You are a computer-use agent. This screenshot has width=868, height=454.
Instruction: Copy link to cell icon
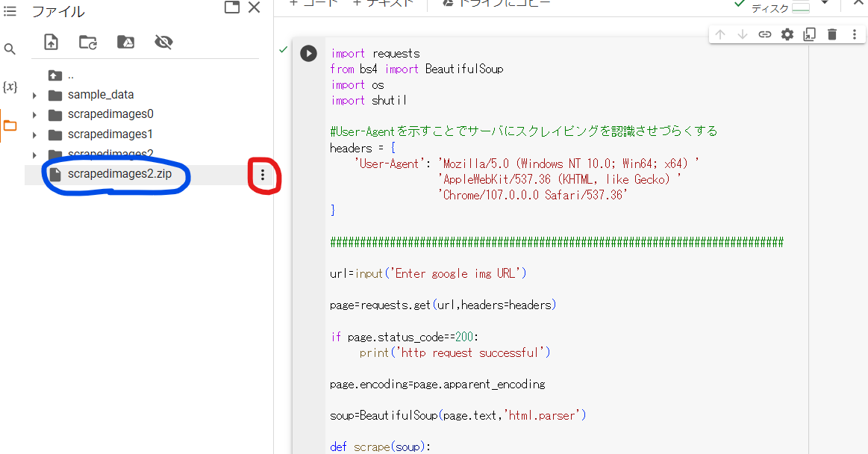point(765,34)
